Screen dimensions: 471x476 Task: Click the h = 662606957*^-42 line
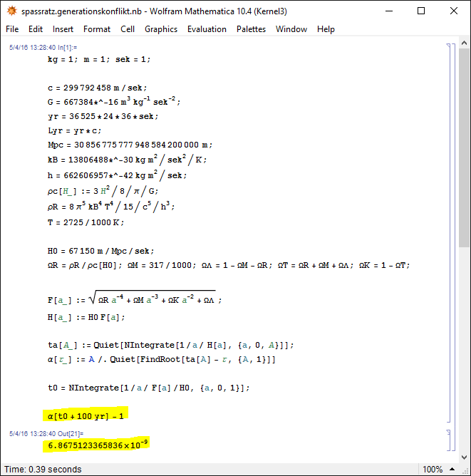[x=117, y=175]
